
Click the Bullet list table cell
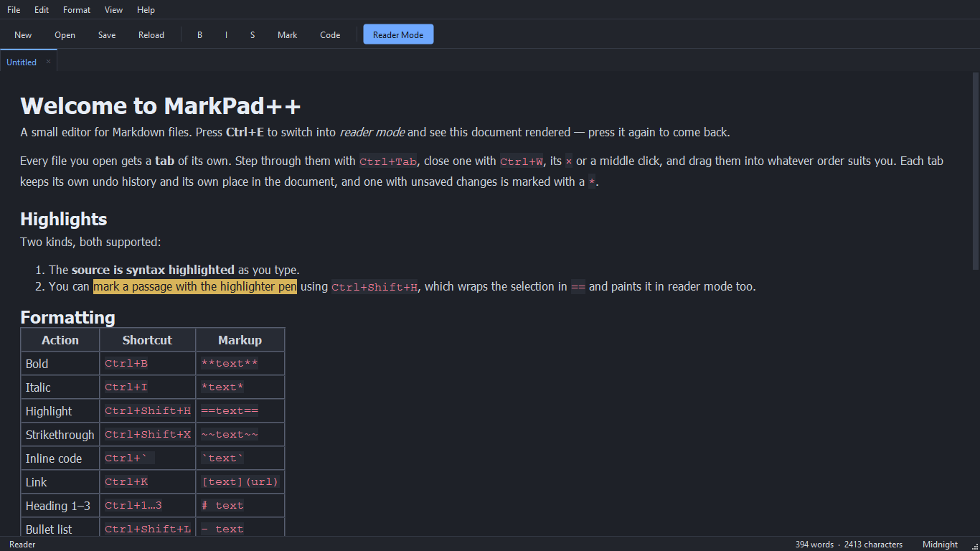coord(60,527)
